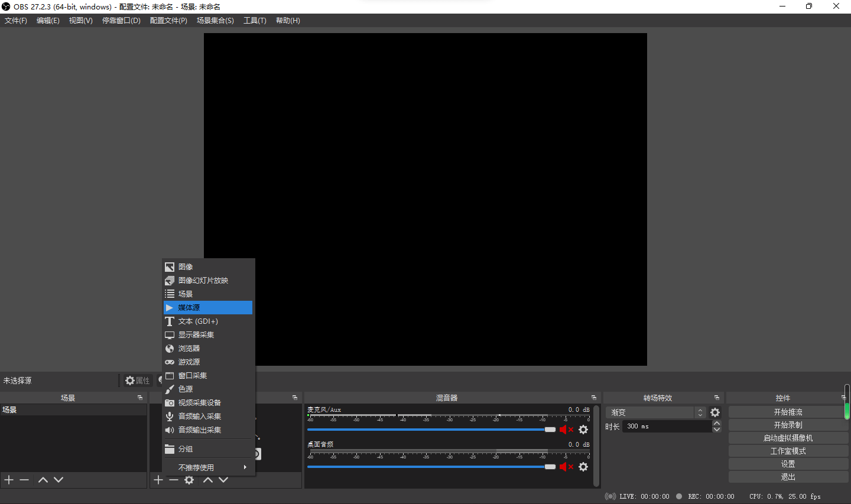The width and height of the screenshot is (851, 504).
Task: Choose 音频输出采集 audio output capture
Action: click(x=208, y=430)
